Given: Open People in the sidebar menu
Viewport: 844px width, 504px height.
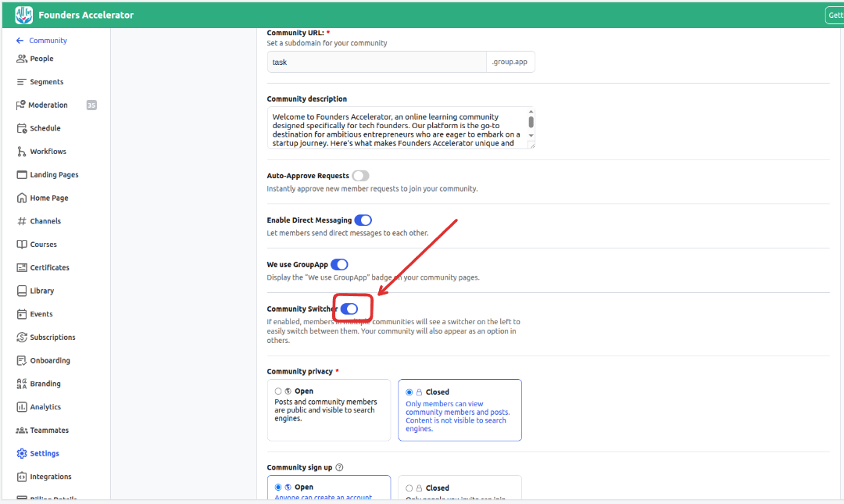Looking at the screenshot, I should click(41, 59).
